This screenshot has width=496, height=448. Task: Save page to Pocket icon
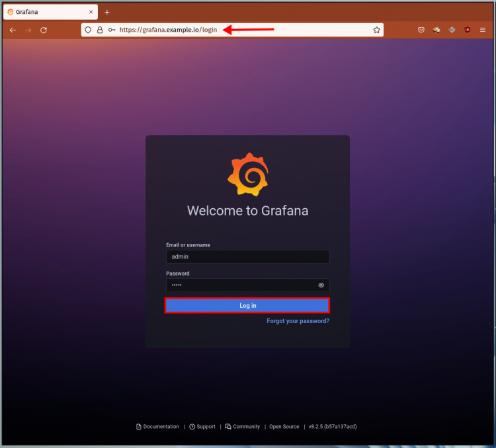click(421, 30)
